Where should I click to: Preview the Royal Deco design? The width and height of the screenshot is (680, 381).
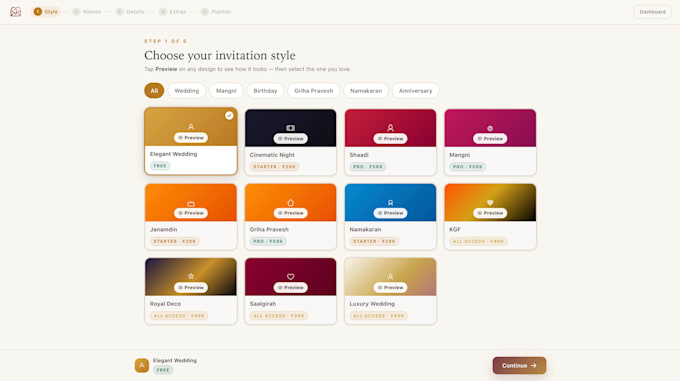coord(191,288)
